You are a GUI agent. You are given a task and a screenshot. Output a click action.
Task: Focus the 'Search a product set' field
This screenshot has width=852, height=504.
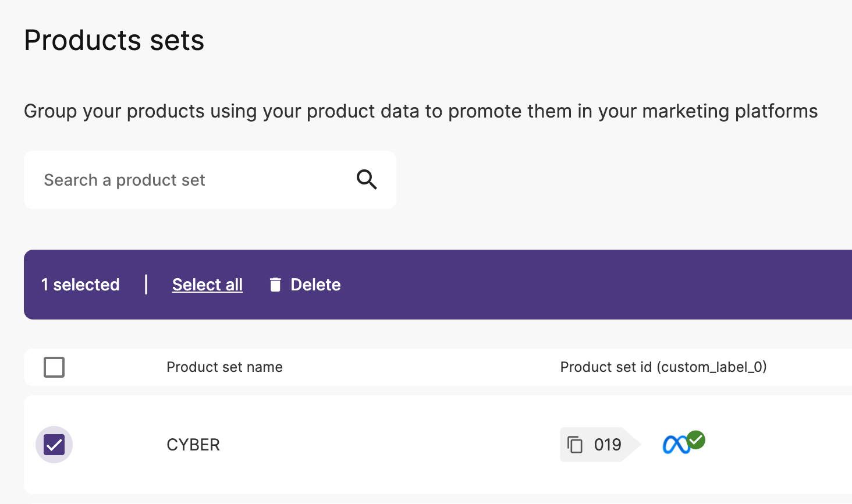pyautogui.click(x=210, y=180)
